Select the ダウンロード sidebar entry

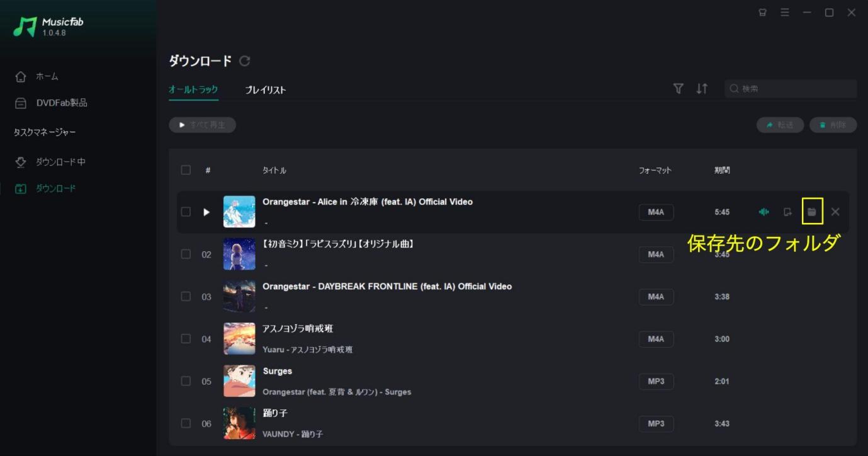click(x=45, y=188)
